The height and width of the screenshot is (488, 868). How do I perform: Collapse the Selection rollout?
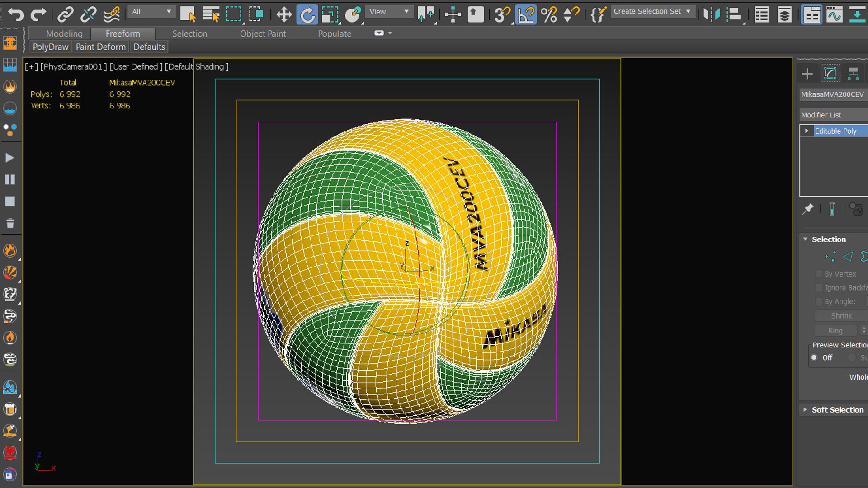[805, 239]
